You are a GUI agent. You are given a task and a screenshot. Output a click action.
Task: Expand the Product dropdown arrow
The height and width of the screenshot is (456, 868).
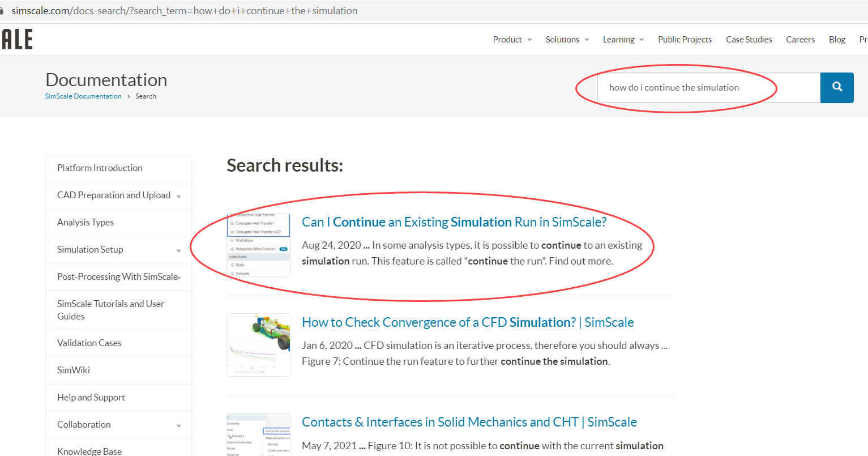click(529, 40)
